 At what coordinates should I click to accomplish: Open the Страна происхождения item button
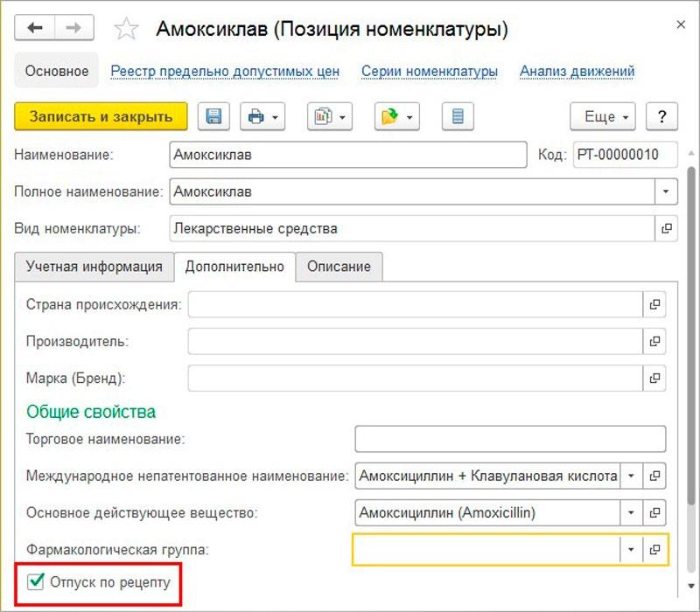click(654, 304)
